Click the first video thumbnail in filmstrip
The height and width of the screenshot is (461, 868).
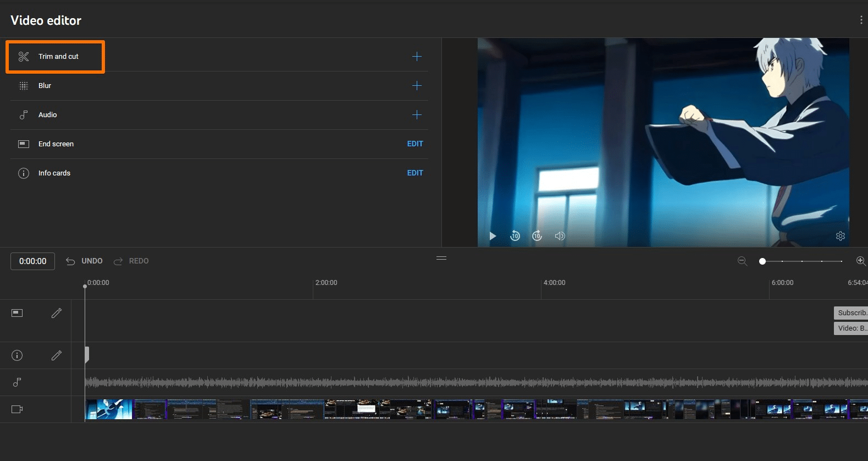coord(109,409)
